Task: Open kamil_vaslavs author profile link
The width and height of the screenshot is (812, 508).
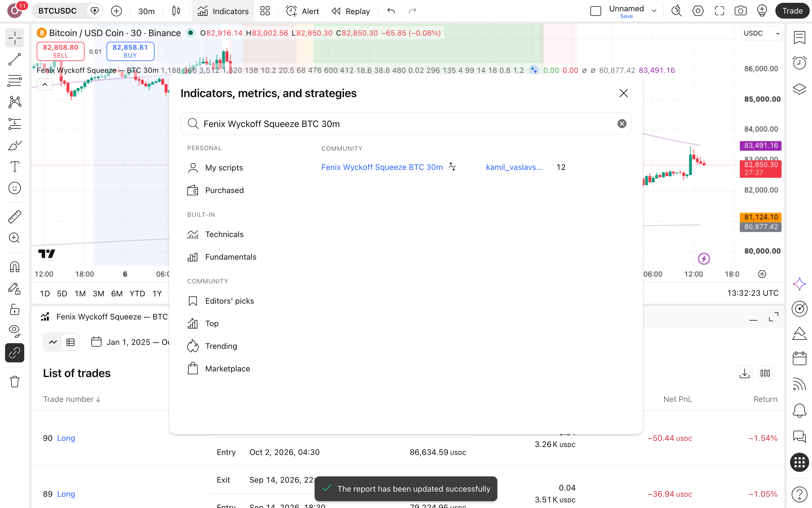Action: click(514, 167)
